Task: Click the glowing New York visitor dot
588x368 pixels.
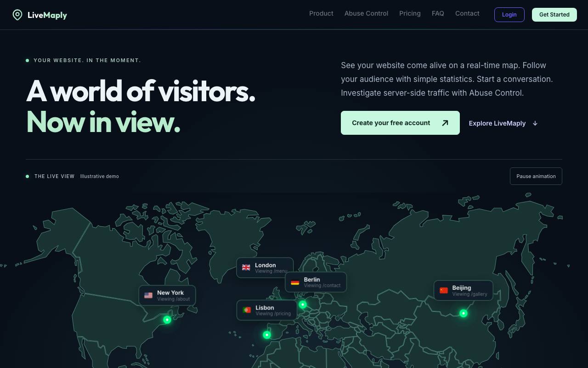Action: [167, 320]
